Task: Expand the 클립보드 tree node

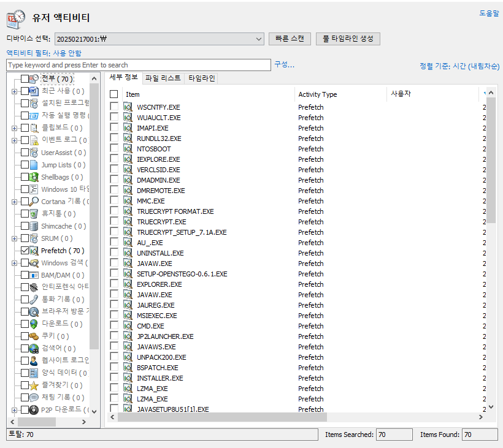Action: [x=15, y=129]
